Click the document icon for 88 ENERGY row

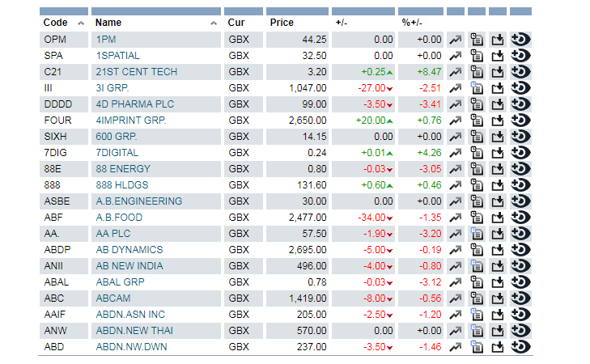click(477, 169)
